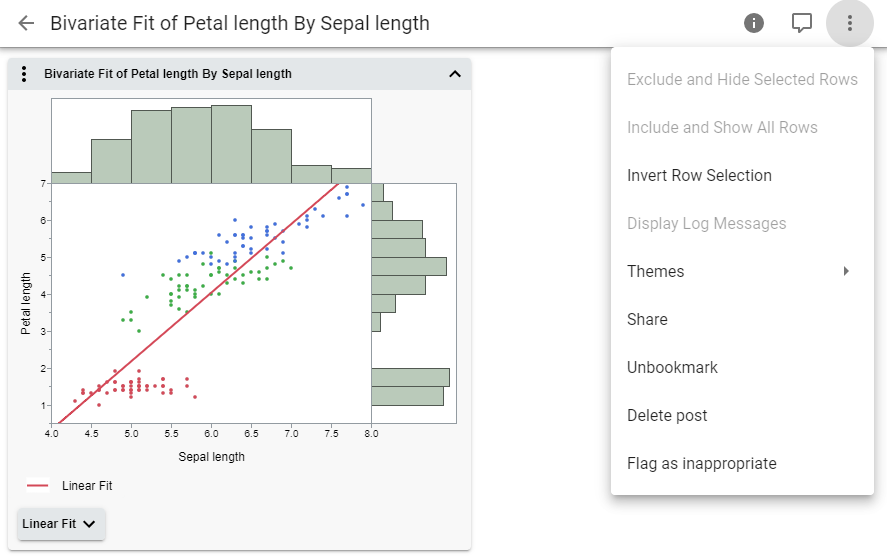The image size is (887, 560).
Task: Open the comments speech bubble icon
Action: 802,23
